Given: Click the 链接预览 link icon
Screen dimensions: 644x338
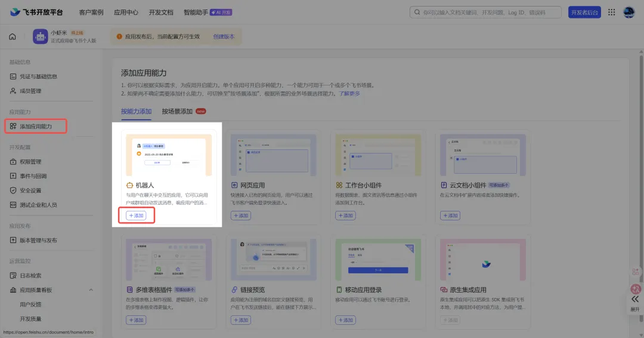Looking at the screenshot, I should (234, 290).
